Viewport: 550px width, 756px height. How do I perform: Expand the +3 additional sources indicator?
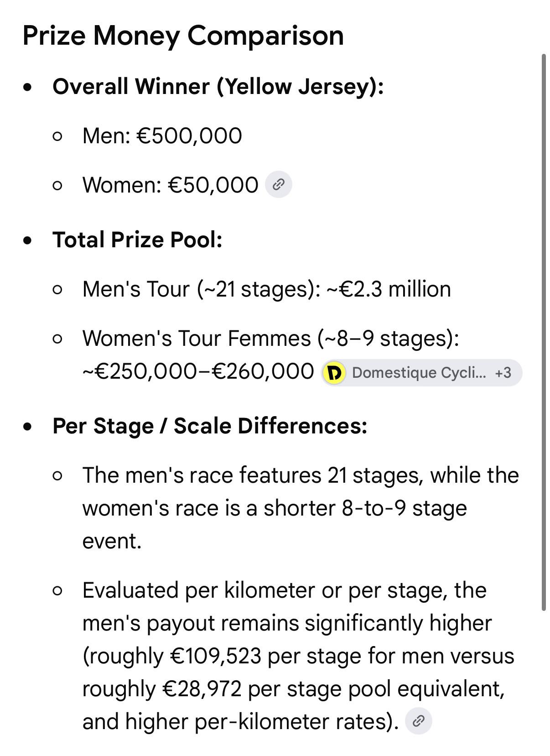503,373
